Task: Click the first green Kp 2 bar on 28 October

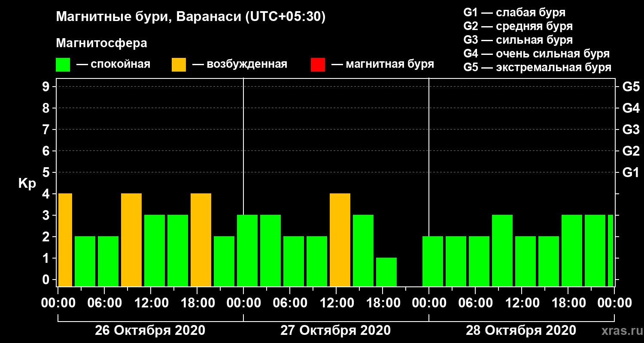Action: (433, 262)
